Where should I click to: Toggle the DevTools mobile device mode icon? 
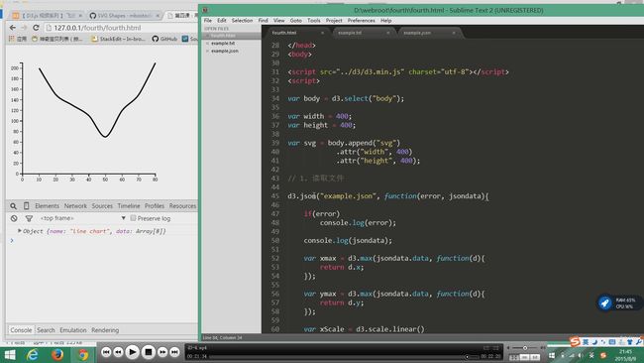27,206
